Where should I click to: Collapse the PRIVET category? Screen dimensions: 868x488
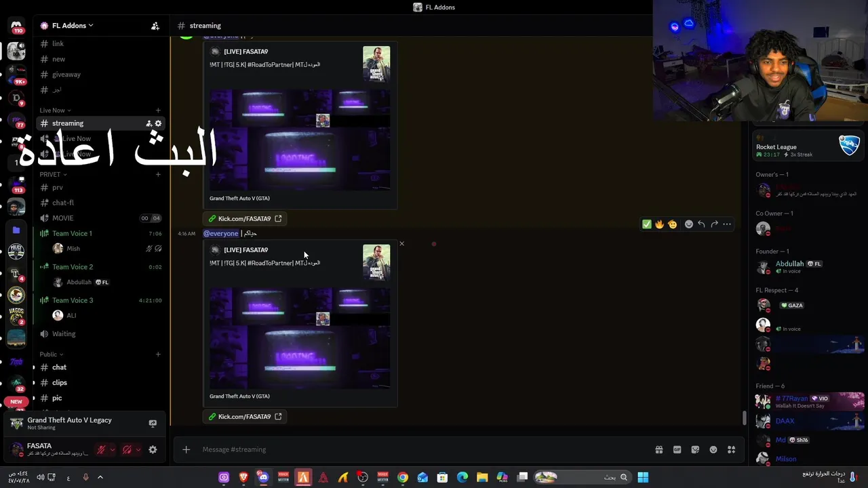pos(53,174)
